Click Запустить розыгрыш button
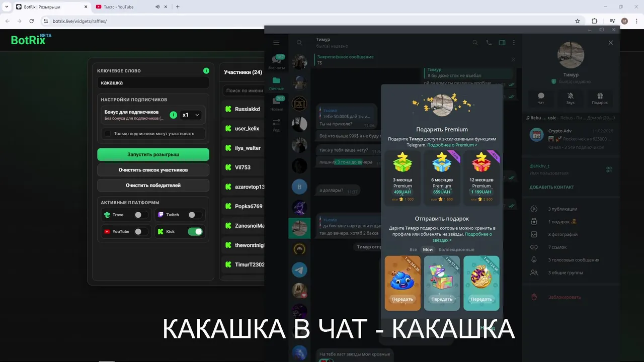The height and width of the screenshot is (362, 644). tap(153, 154)
